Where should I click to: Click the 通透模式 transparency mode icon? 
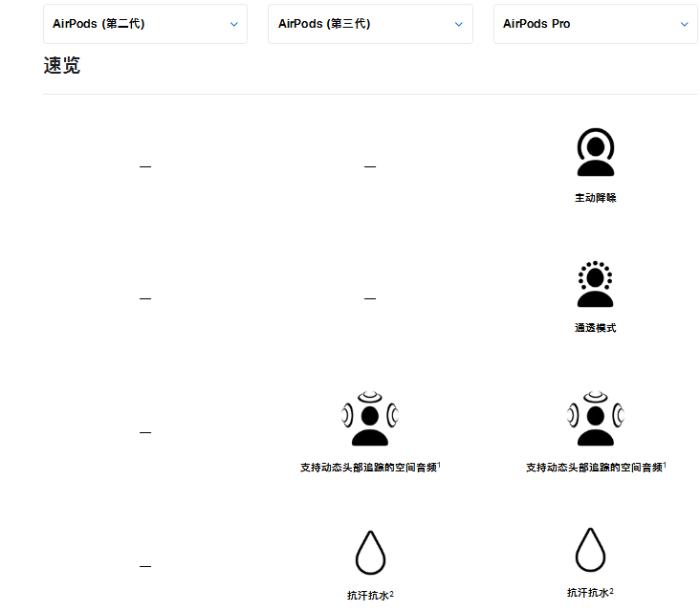(x=595, y=284)
